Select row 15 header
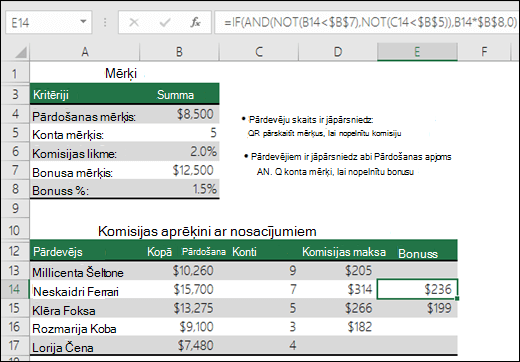The height and width of the screenshot is (362, 520). 15,308
